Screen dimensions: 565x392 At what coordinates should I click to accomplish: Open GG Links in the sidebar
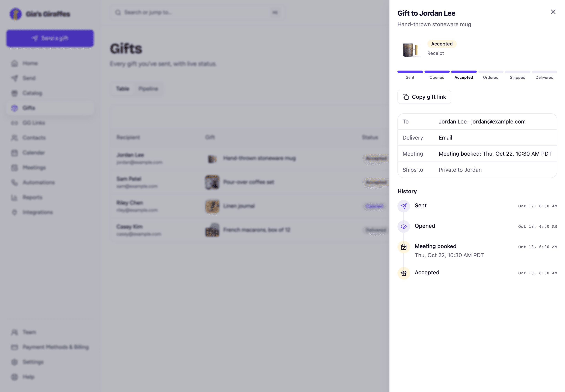[x=50, y=123]
